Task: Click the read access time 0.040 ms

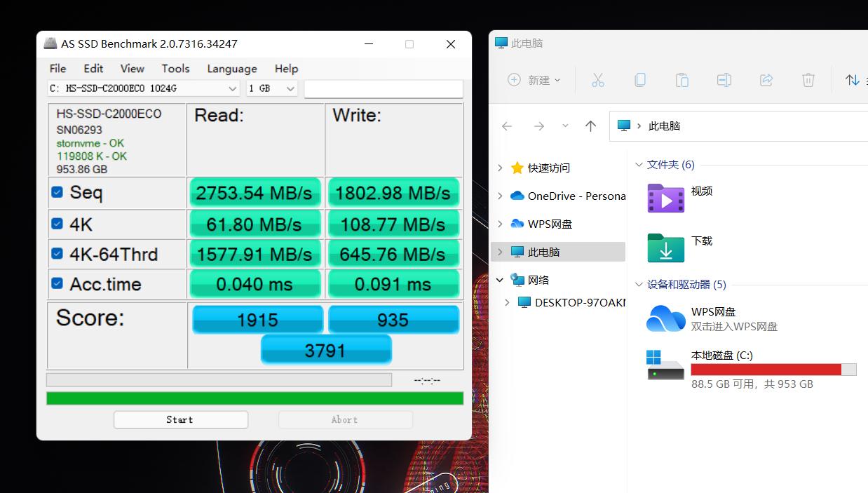Action: (254, 284)
